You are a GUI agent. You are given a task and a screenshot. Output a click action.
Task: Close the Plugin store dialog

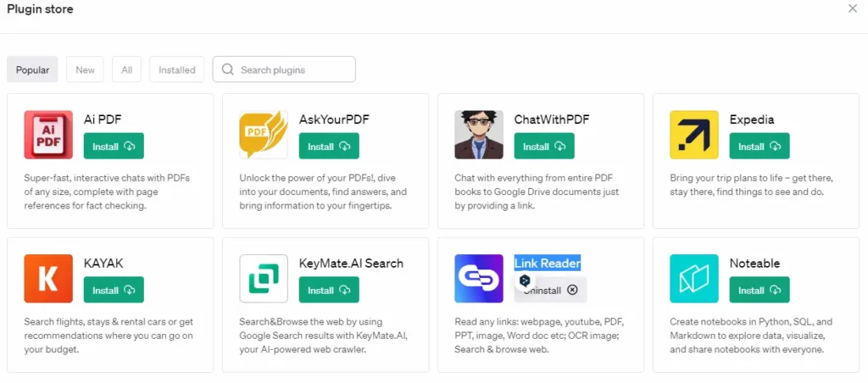pyautogui.click(x=853, y=8)
